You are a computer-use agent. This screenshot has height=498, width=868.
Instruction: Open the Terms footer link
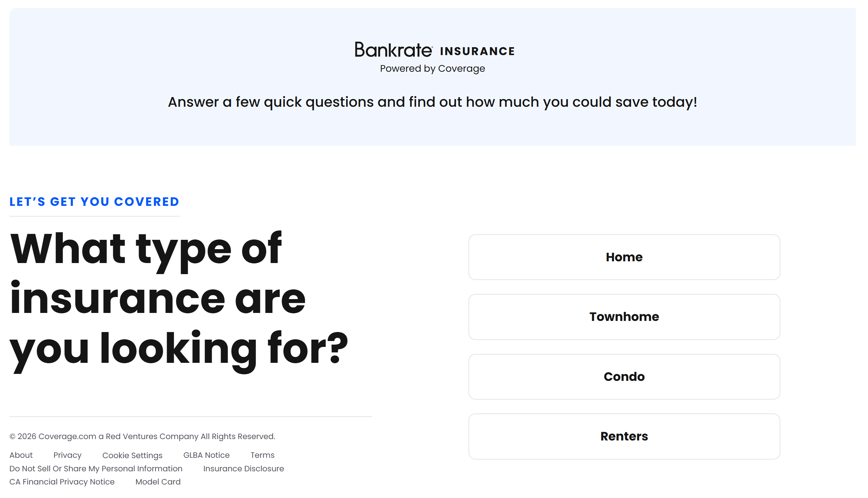(x=262, y=455)
